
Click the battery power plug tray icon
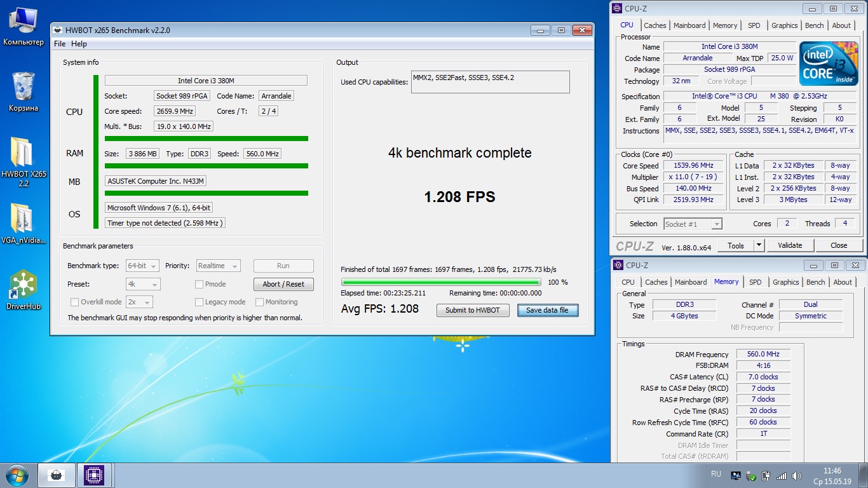[x=766, y=475]
